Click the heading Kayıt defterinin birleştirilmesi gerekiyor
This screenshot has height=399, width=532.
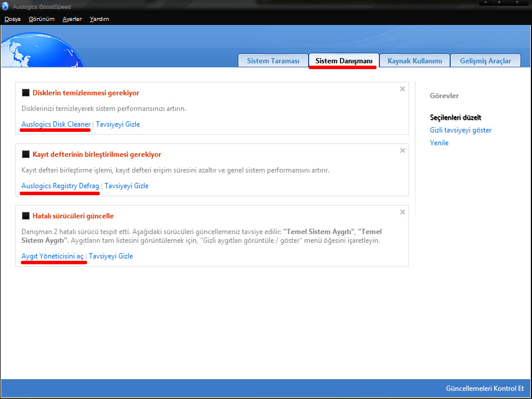(97, 154)
